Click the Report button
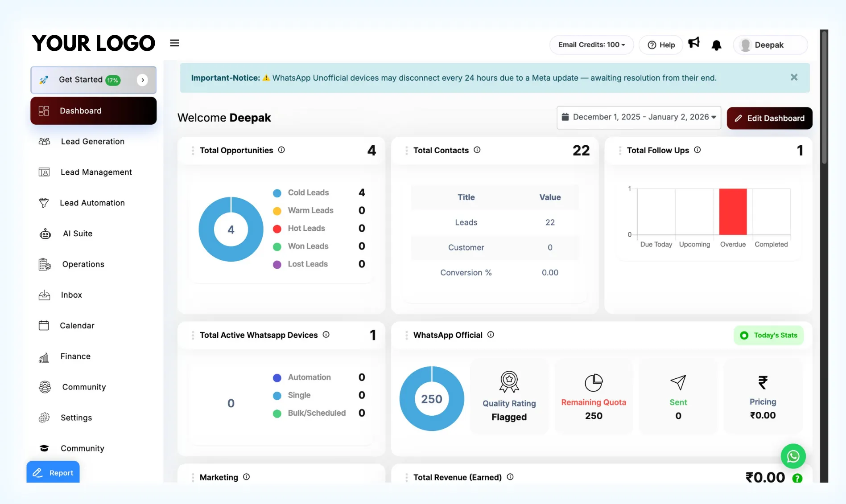Image resolution: width=846 pixels, height=504 pixels. coord(53,472)
